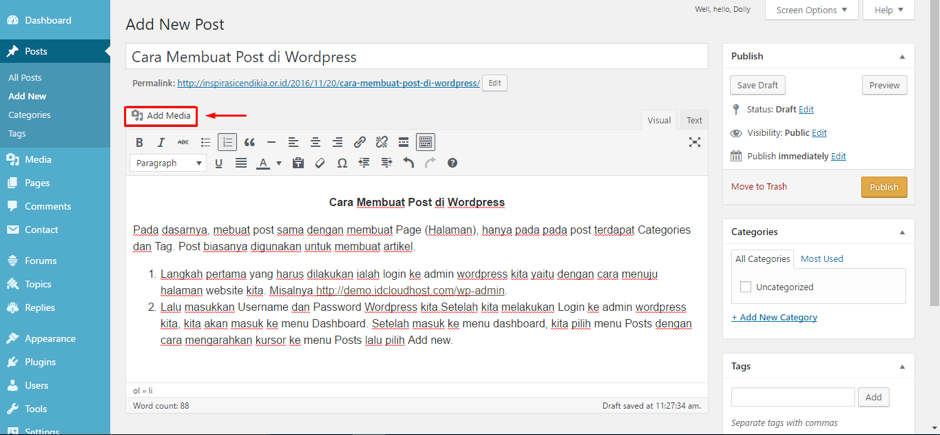The width and height of the screenshot is (940, 435).
Task: Click Save Draft
Action: (758, 85)
